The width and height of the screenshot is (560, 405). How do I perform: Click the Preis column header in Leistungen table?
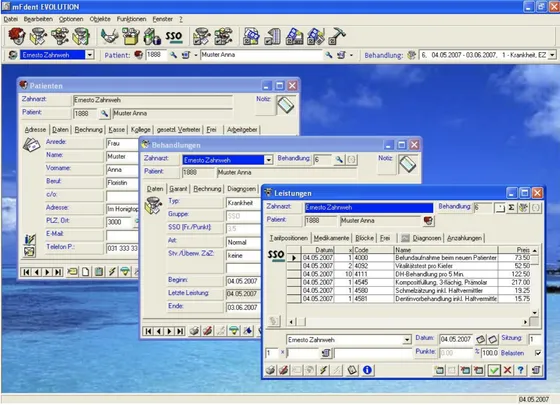(515, 250)
